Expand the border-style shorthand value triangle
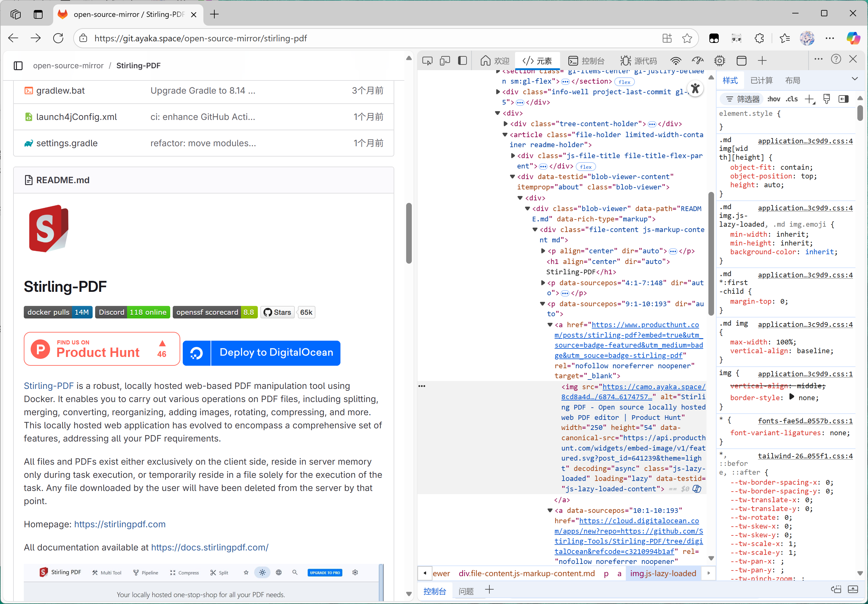 click(792, 397)
